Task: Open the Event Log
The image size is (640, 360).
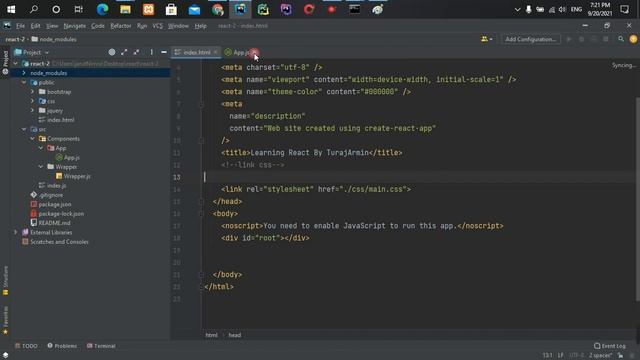Action: (610, 346)
